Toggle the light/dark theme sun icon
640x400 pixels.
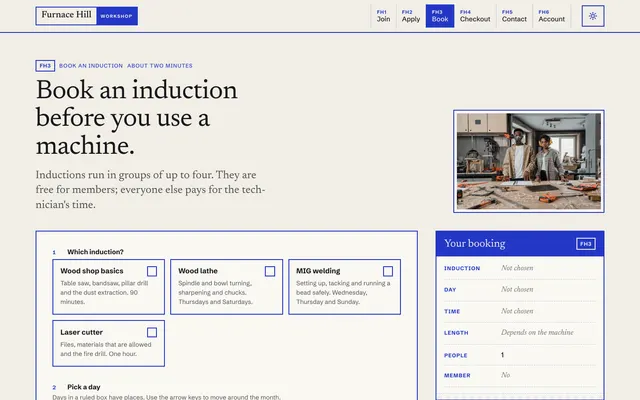pos(593,16)
